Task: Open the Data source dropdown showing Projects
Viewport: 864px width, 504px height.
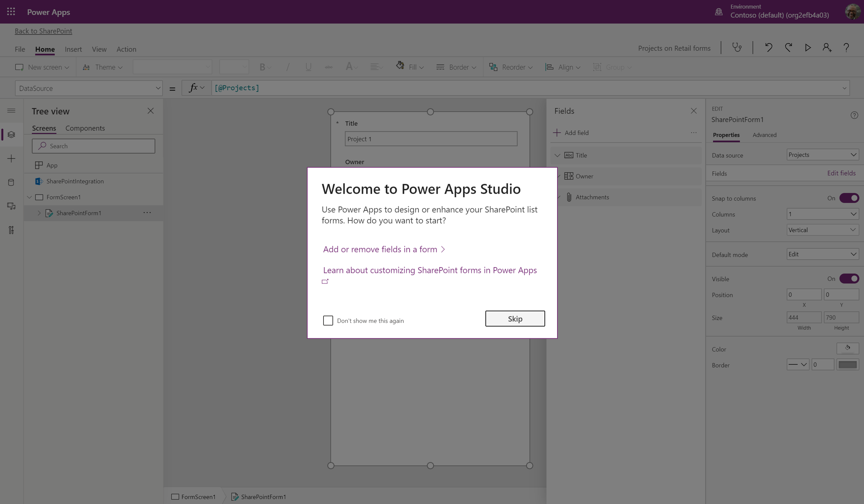Action: click(x=822, y=155)
